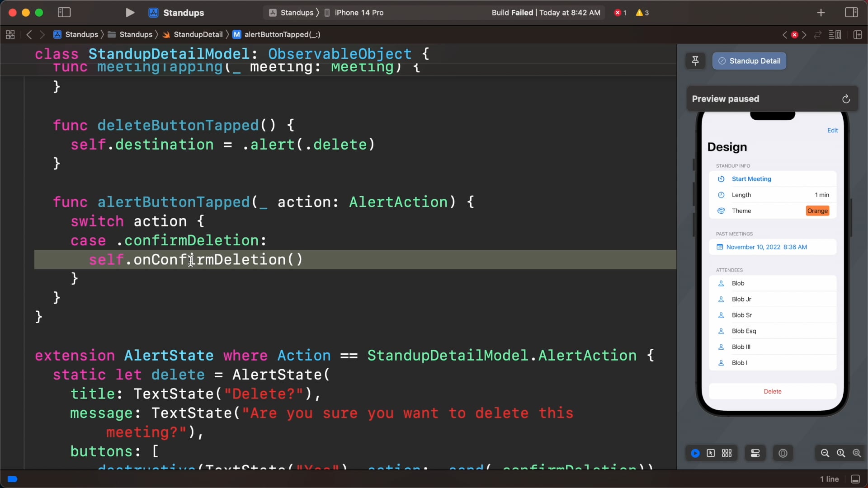Open preview device settings

pyautogui.click(x=755, y=453)
